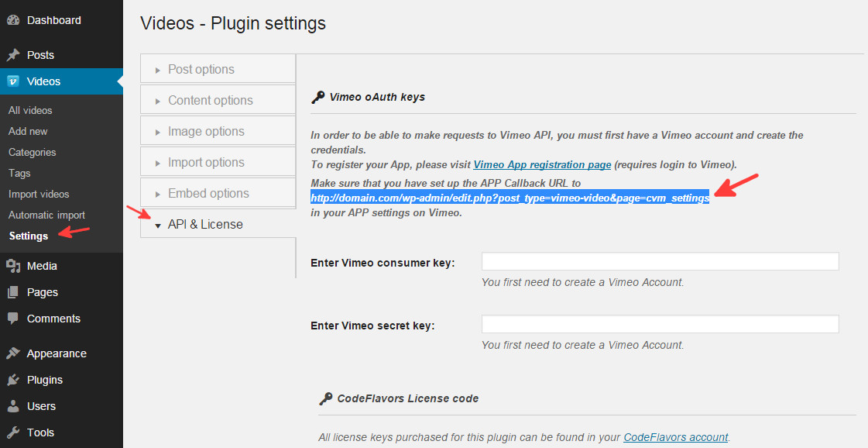Expand the Post options section
The width and height of the screenshot is (868, 448).
218,69
